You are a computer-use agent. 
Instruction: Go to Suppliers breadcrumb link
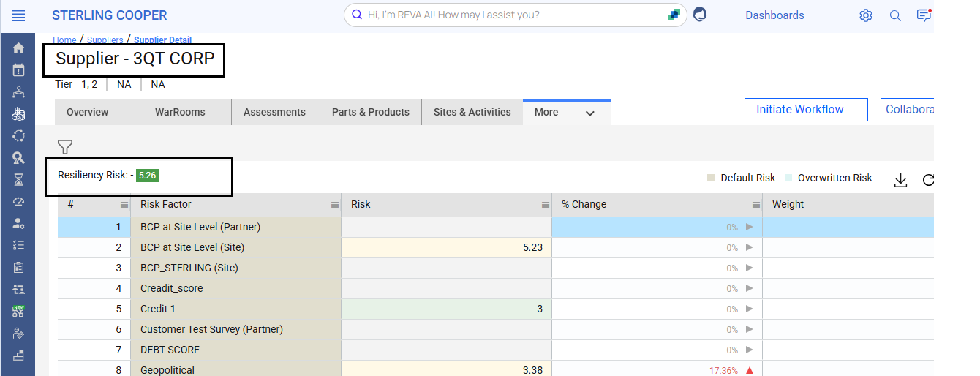point(105,40)
